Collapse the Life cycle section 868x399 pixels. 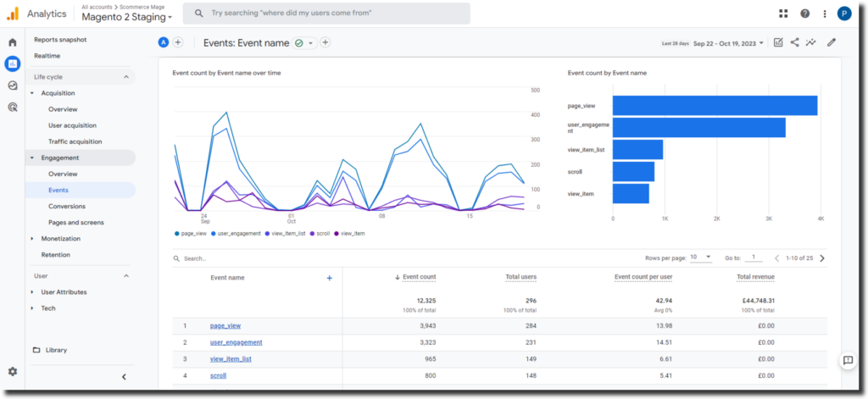(126, 77)
